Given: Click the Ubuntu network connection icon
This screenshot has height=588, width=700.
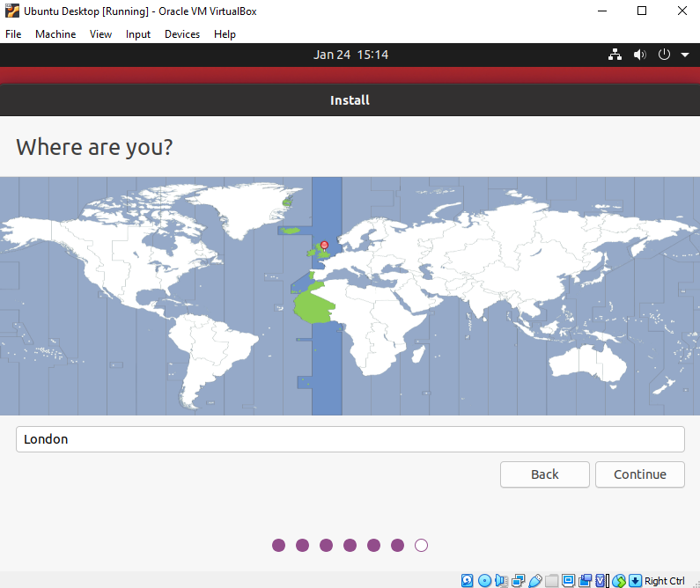Looking at the screenshot, I should [615, 55].
